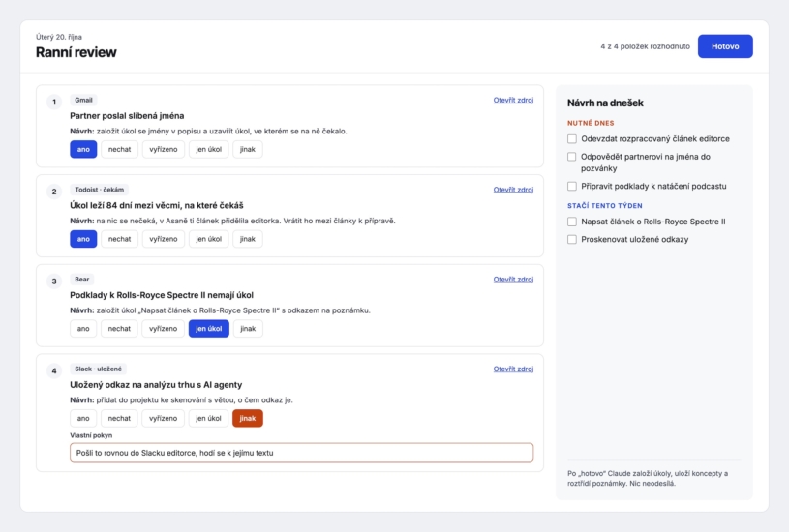Screen dimensions: 789x532
Task: Choose 'nechat' on the Slack item
Action: point(119,418)
